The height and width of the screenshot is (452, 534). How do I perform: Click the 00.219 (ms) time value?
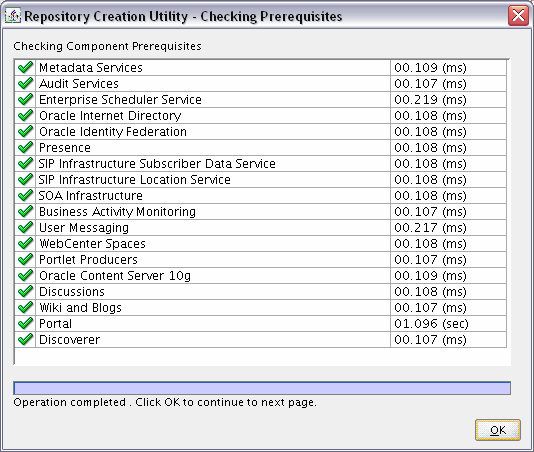coord(430,99)
